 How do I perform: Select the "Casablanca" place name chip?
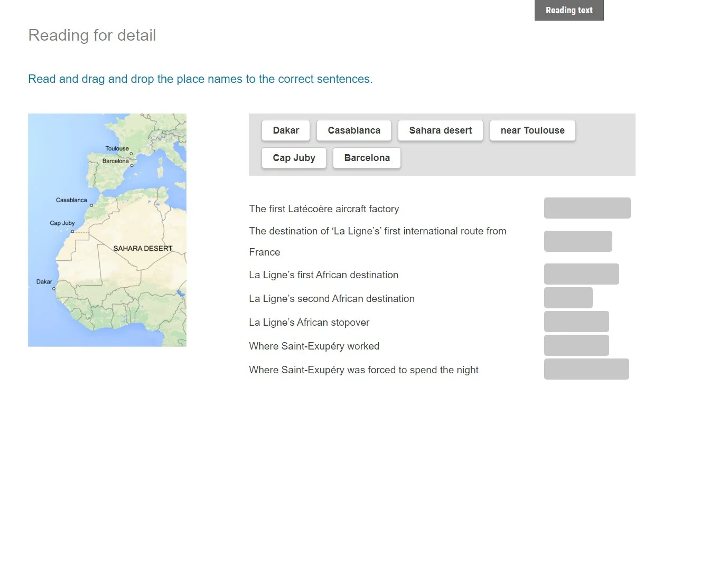(353, 130)
